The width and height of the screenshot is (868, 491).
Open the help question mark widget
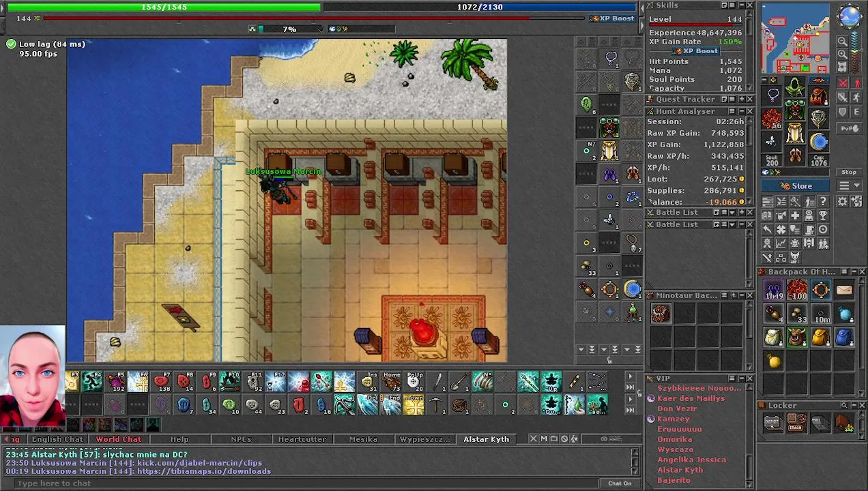point(823,201)
